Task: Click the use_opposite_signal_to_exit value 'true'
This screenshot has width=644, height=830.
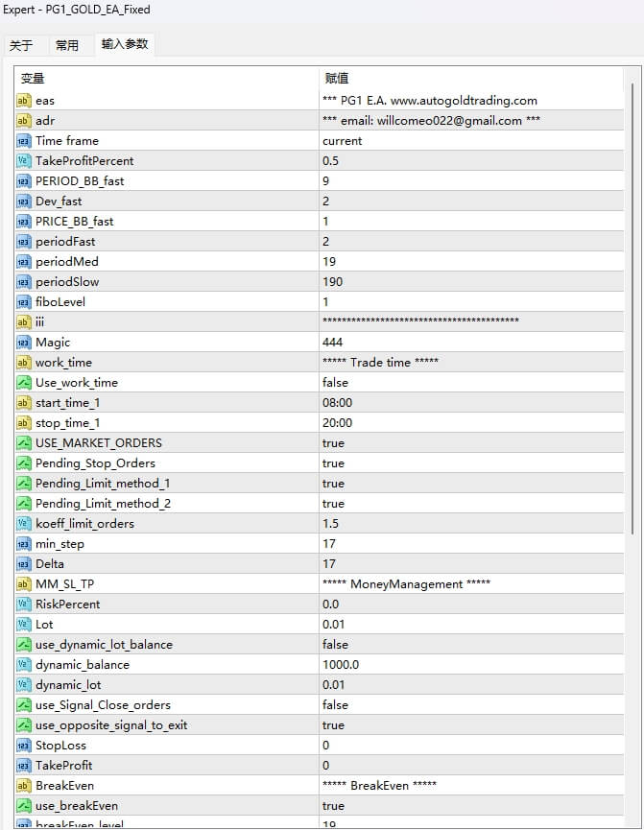Action: pyautogui.click(x=333, y=725)
